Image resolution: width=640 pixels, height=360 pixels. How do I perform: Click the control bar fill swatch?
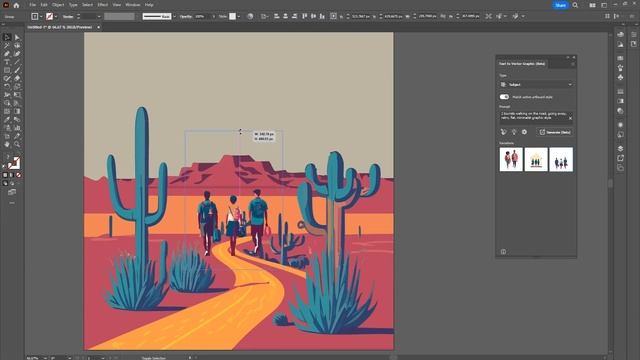(35, 16)
